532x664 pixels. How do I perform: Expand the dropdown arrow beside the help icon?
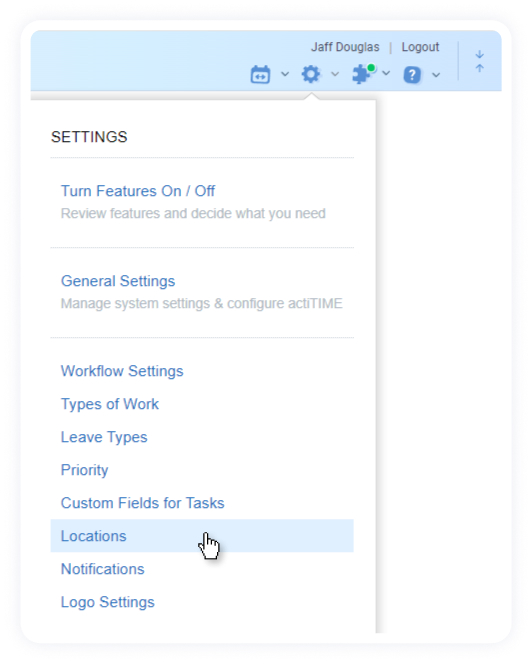click(436, 75)
